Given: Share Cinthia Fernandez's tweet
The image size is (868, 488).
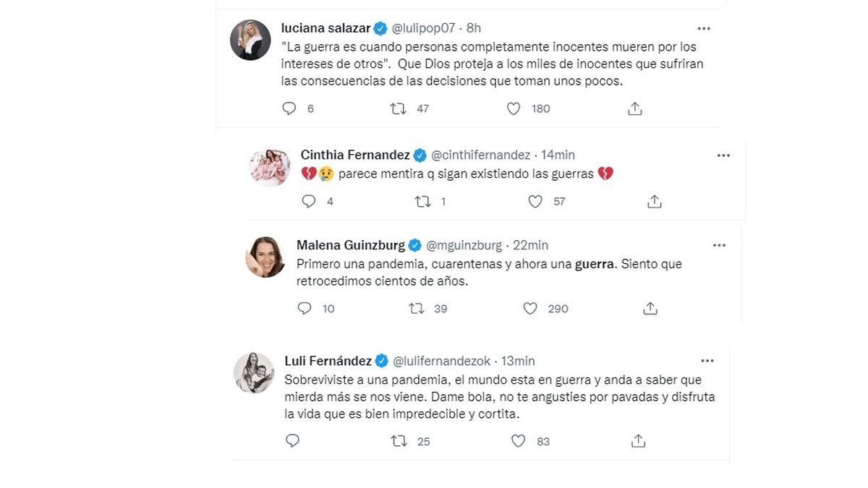Looking at the screenshot, I should pyautogui.click(x=655, y=202).
